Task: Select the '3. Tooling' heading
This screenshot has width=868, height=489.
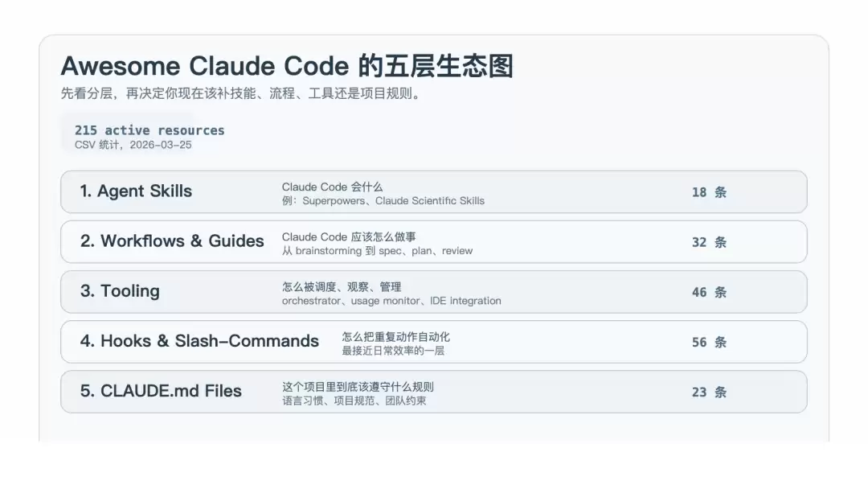Action: (x=120, y=290)
